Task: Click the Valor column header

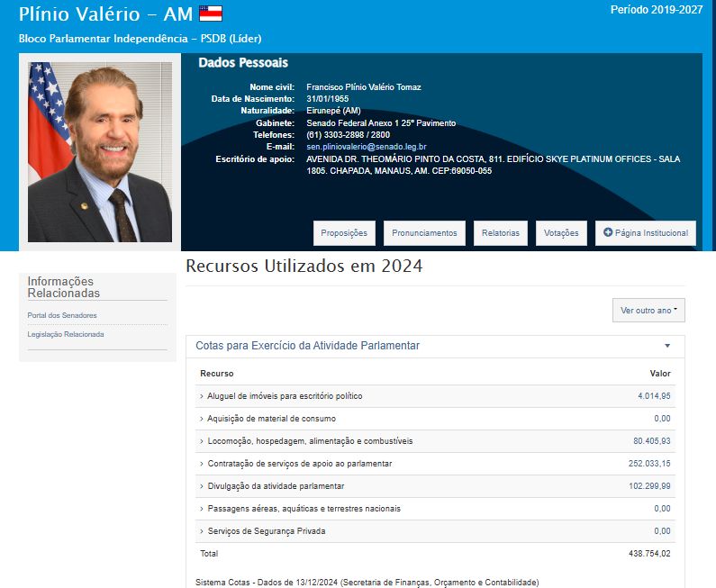Action: (660, 374)
